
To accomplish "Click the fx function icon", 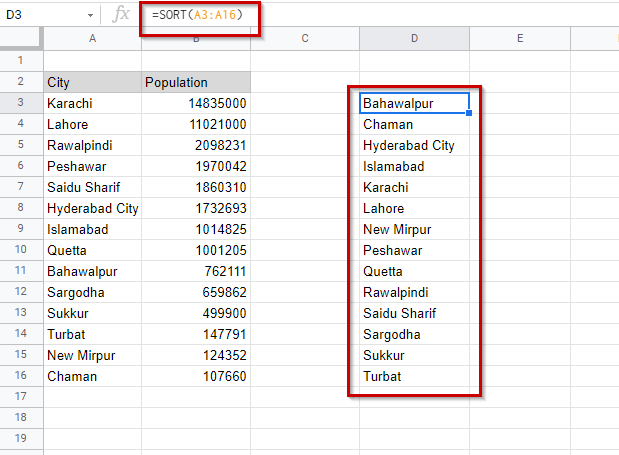I will [121, 15].
